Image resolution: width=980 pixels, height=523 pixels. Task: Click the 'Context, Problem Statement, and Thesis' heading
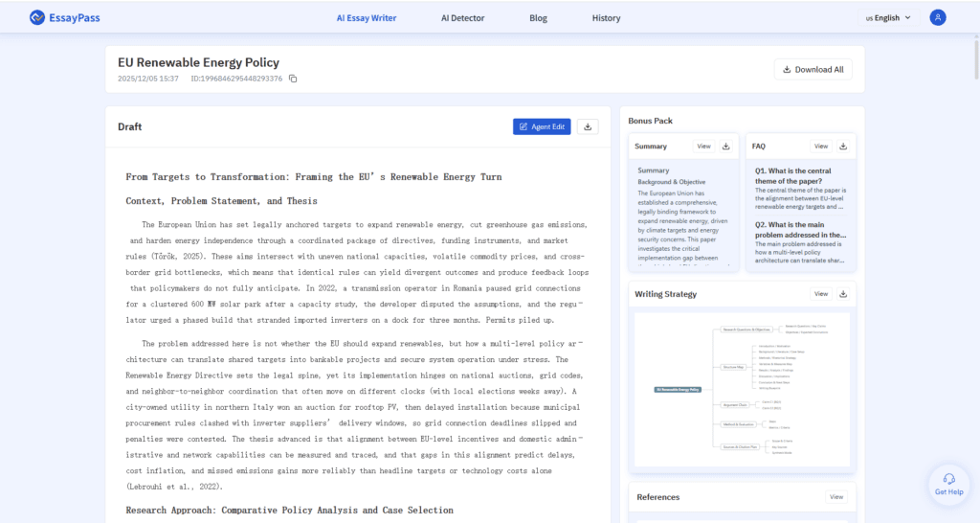click(221, 201)
